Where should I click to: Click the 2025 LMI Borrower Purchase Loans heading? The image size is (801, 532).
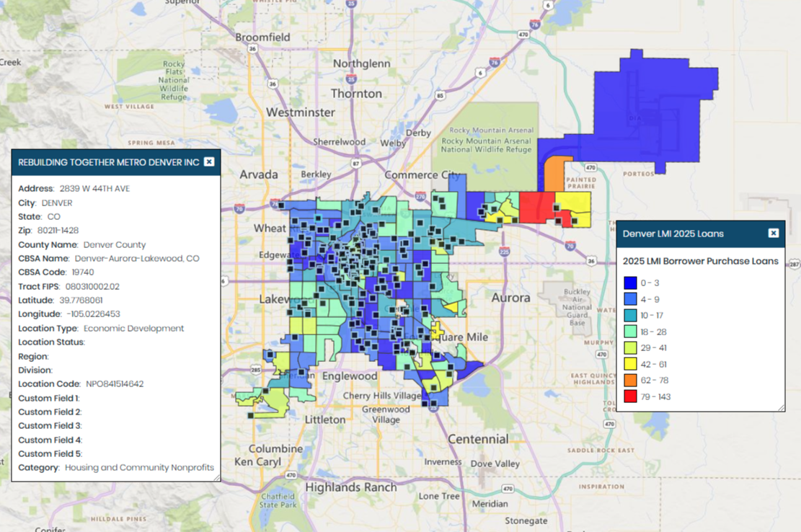click(x=700, y=261)
